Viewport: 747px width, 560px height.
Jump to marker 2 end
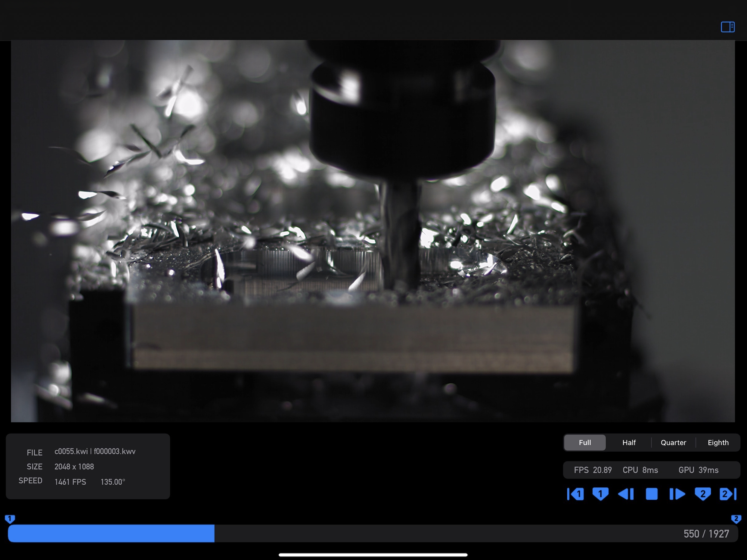[728, 494]
